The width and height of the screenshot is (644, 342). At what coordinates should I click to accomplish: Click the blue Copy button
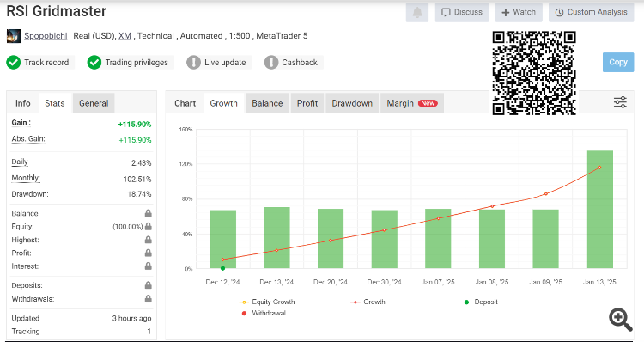618,62
